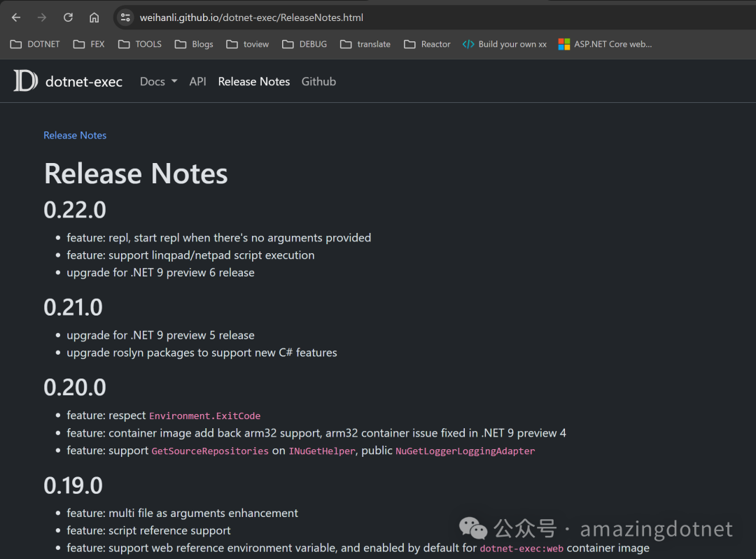Open the toview bookmarks folder

tap(247, 44)
